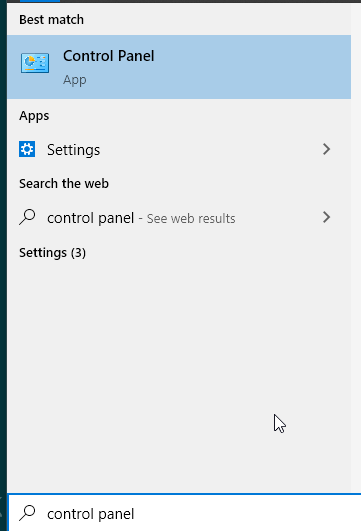Click the Apps section heading
Viewport: 361px width, 531px height.
(34, 116)
